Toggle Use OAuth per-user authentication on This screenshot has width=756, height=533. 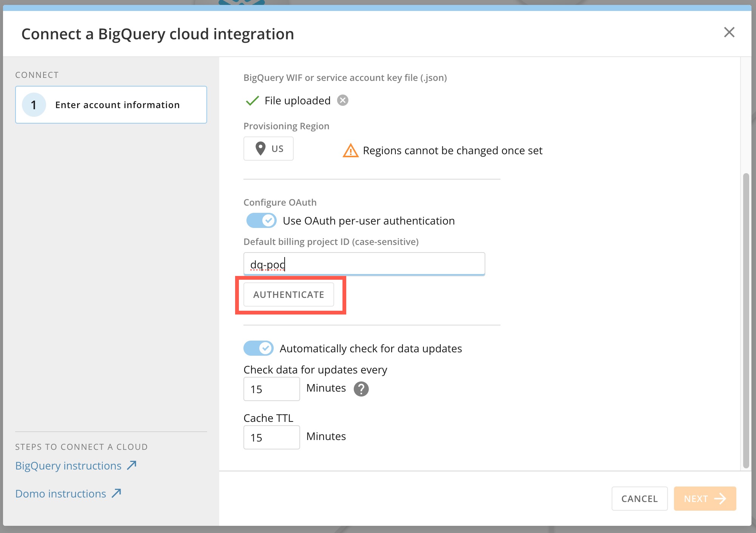click(261, 220)
